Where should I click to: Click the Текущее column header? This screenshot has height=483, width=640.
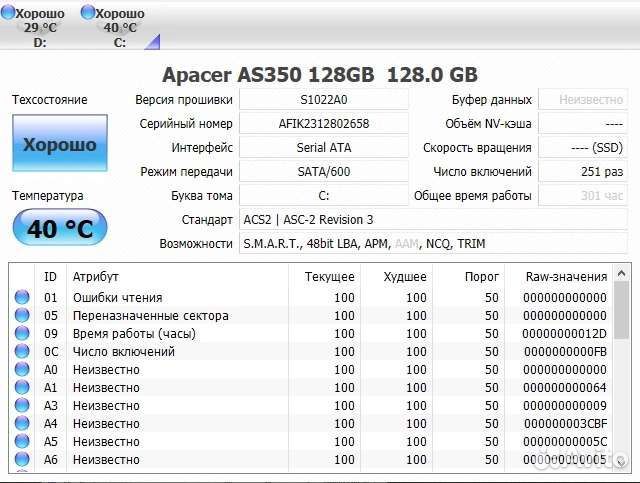pos(329,277)
